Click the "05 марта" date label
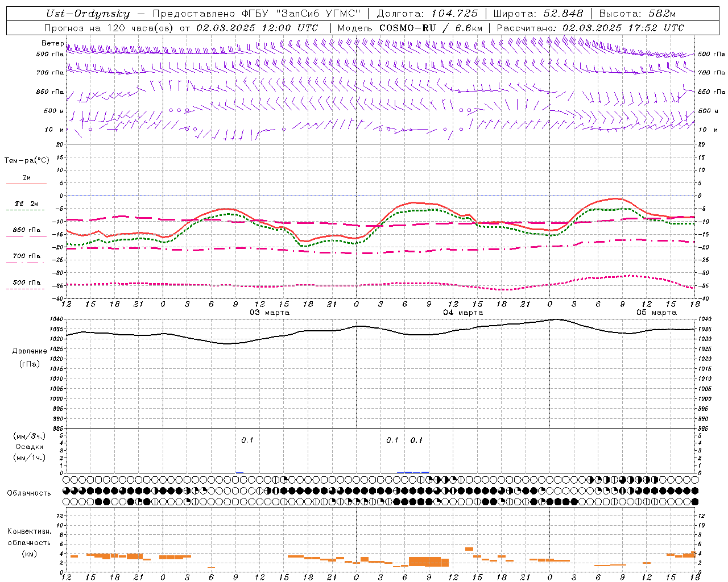This screenshot has width=728, height=582. 656,313
